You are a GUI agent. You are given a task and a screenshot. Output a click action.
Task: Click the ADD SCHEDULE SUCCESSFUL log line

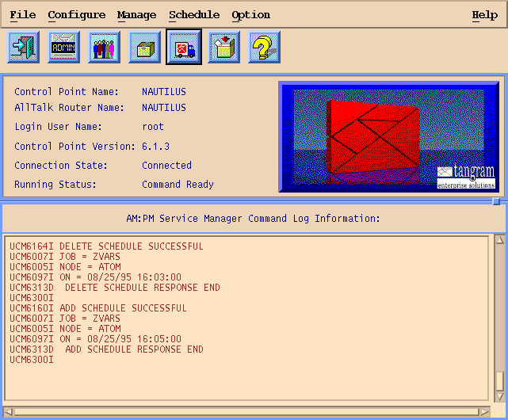coord(97,308)
